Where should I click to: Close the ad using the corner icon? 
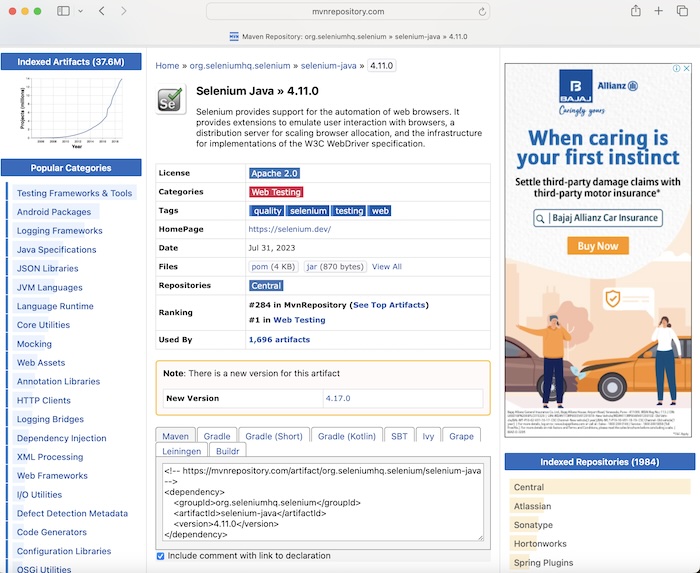tap(685, 69)
